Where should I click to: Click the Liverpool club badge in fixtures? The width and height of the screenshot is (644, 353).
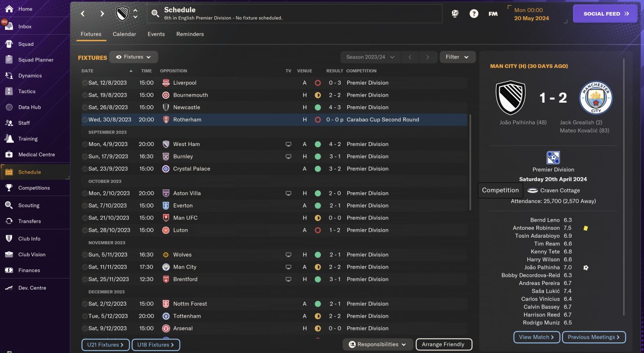click(x=166, y=83)
